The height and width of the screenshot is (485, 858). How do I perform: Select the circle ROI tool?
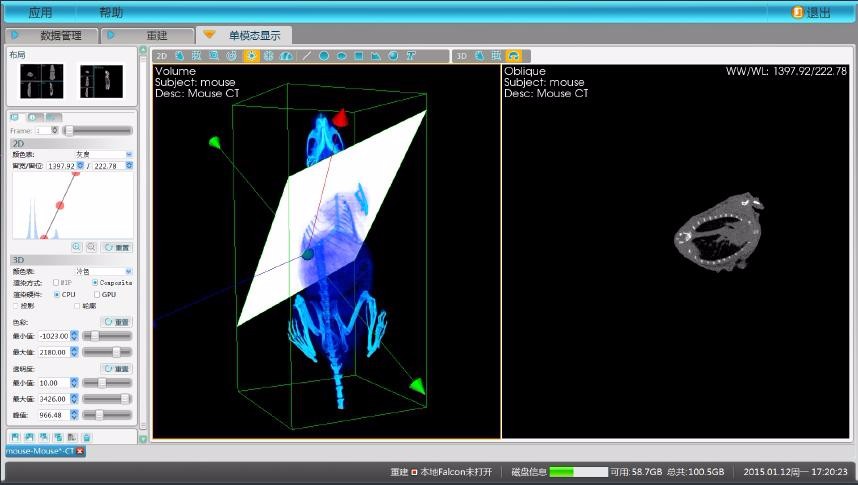(x=324, y=56)
